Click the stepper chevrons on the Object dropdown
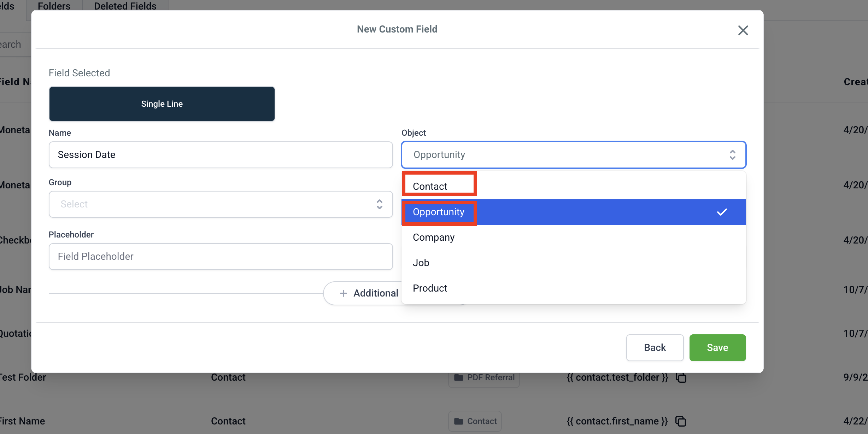 click(733, 154)
